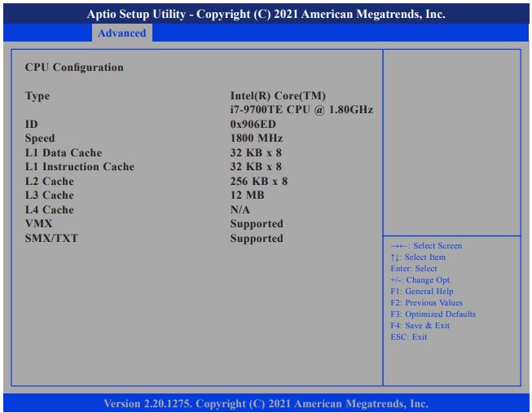Click the F3: Optimized Defaults hint

[433, 314]
